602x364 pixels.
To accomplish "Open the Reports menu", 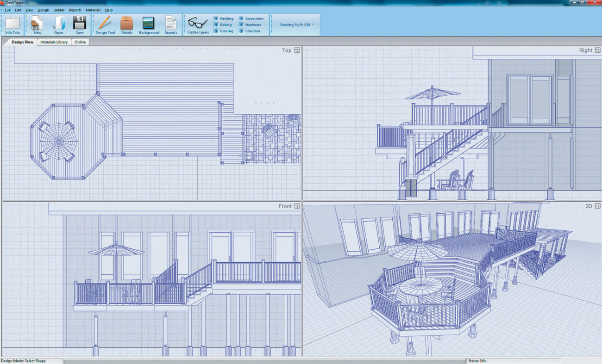I will click(75, 10).
